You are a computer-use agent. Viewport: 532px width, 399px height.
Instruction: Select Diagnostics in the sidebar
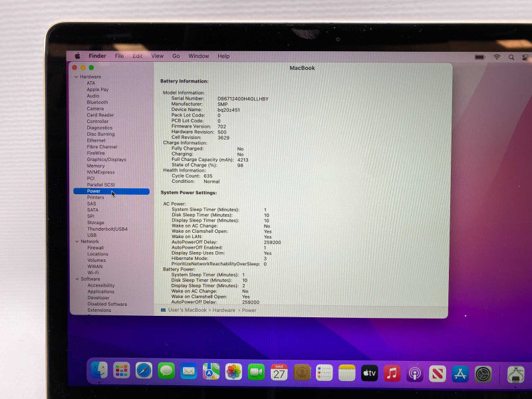pos(99,128)
